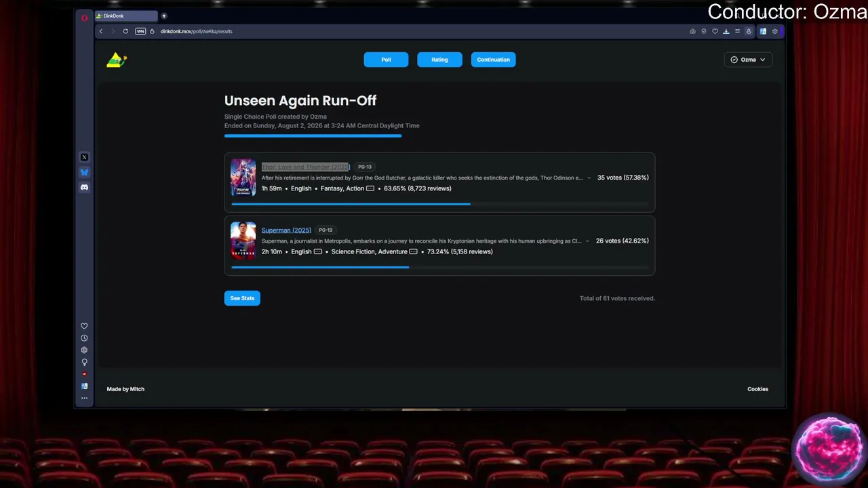The height and width of the screenshot is (488, 868).
Task: Open sidebar bookmarks heart icon
Action: (84, 326)
